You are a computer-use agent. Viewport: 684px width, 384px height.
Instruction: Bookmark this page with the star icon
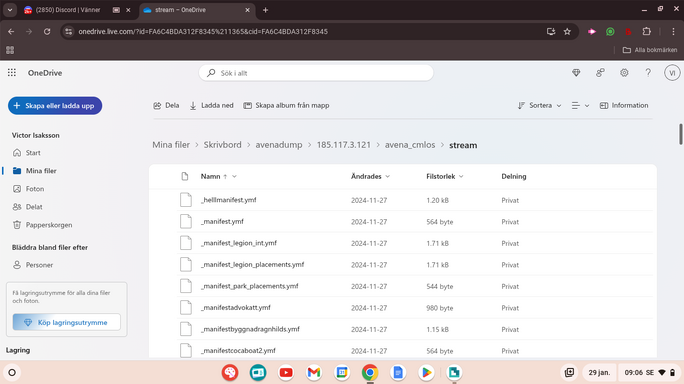click(567, 31)
